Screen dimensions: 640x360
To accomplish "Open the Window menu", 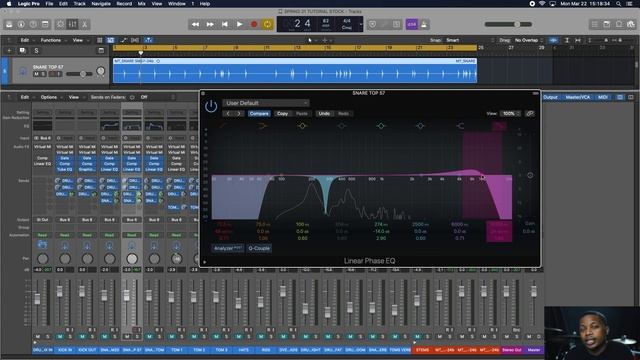I will 177,4.
